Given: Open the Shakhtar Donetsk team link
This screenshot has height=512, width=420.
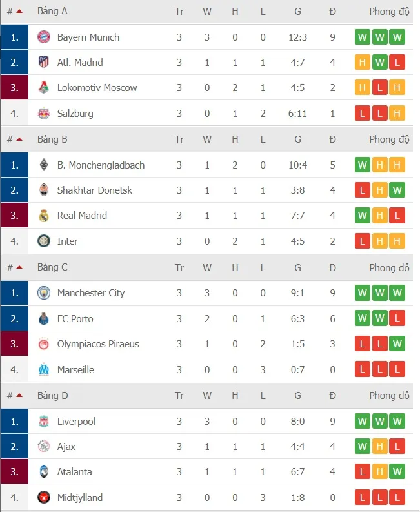Looking at the screenshot, I should (x=94, y=190).
